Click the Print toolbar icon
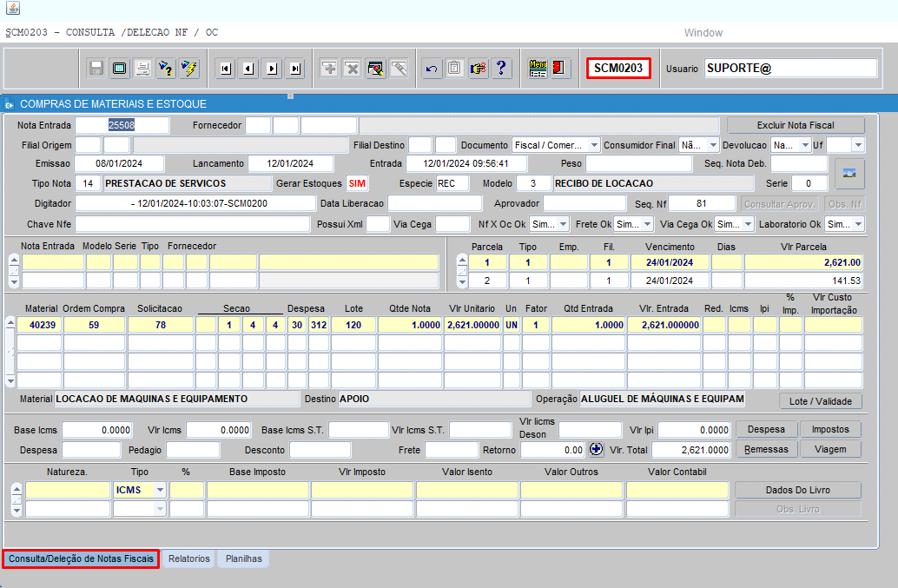 point(142,69)
